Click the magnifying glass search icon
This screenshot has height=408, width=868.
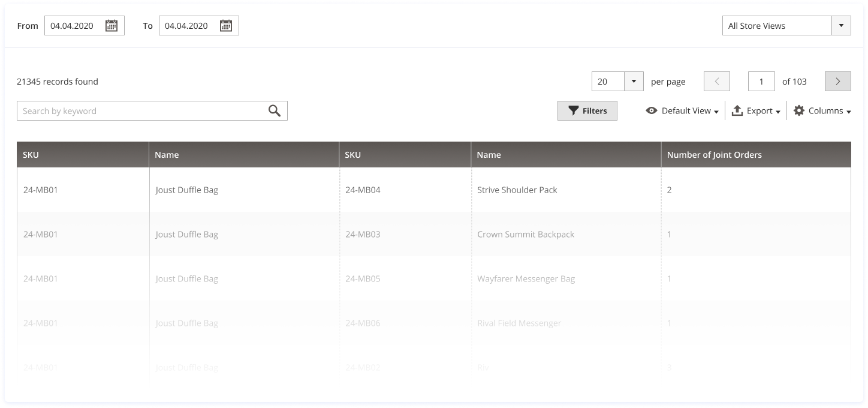[275, 111]
